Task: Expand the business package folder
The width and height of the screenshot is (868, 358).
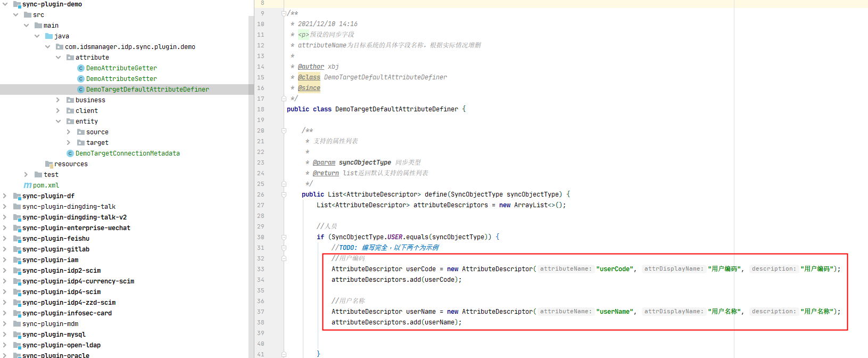Action: 58,100
